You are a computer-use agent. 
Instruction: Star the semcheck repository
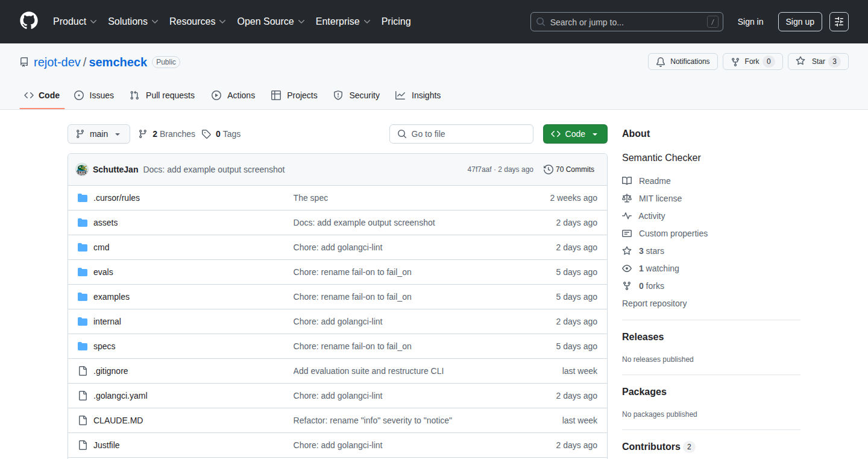pyautogui.click(x=818, y=62)
